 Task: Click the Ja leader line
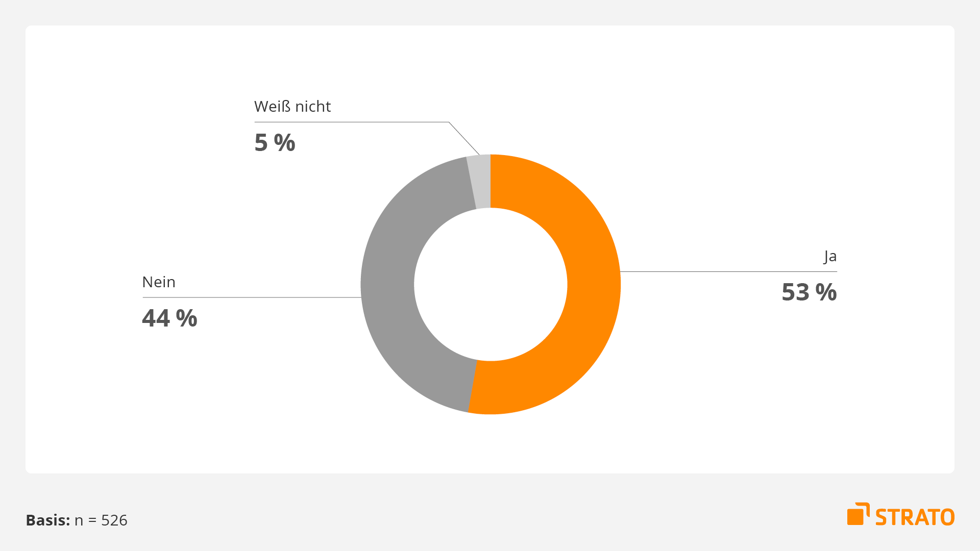(729, 272)
